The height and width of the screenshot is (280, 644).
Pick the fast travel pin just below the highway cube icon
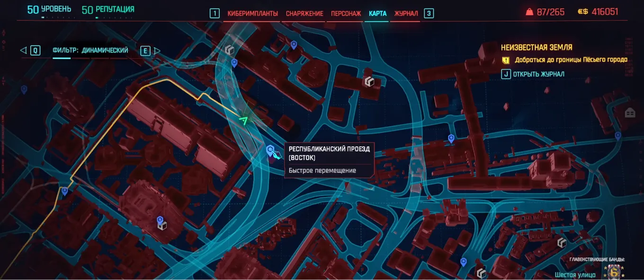[x=234, y=63]
